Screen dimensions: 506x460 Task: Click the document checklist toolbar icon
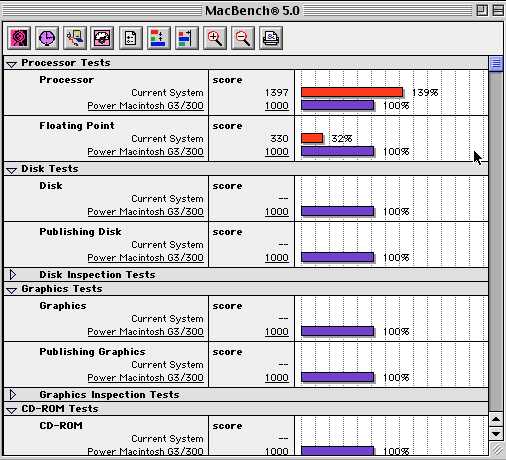coord(131,38)
